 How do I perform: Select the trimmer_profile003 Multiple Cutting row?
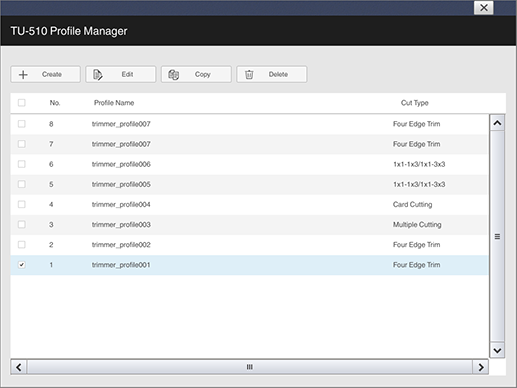(x=249, y=225)
